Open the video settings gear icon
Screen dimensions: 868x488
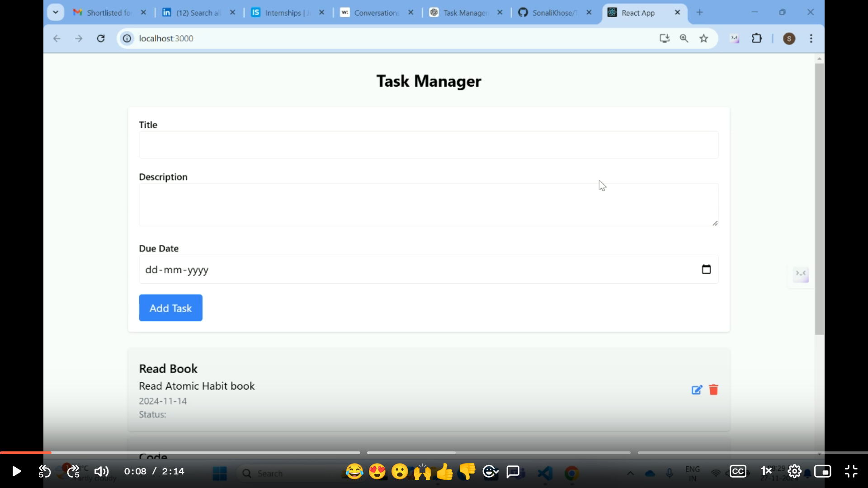point(794,471)
